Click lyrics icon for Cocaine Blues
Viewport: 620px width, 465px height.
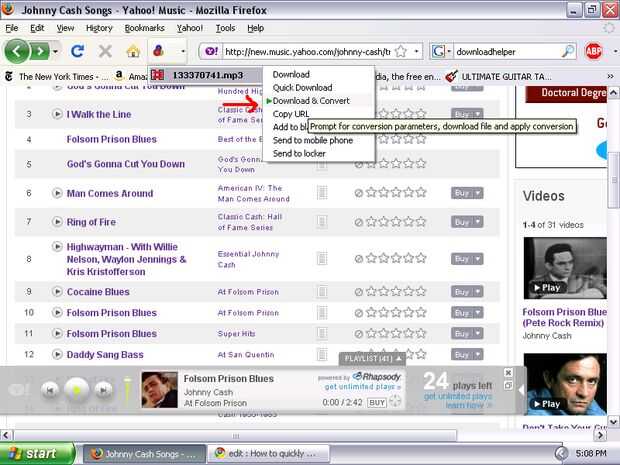click(x=322, y=292)
